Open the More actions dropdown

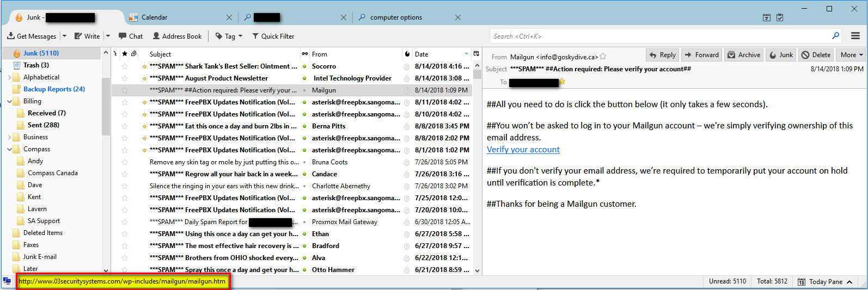point(852,55)
